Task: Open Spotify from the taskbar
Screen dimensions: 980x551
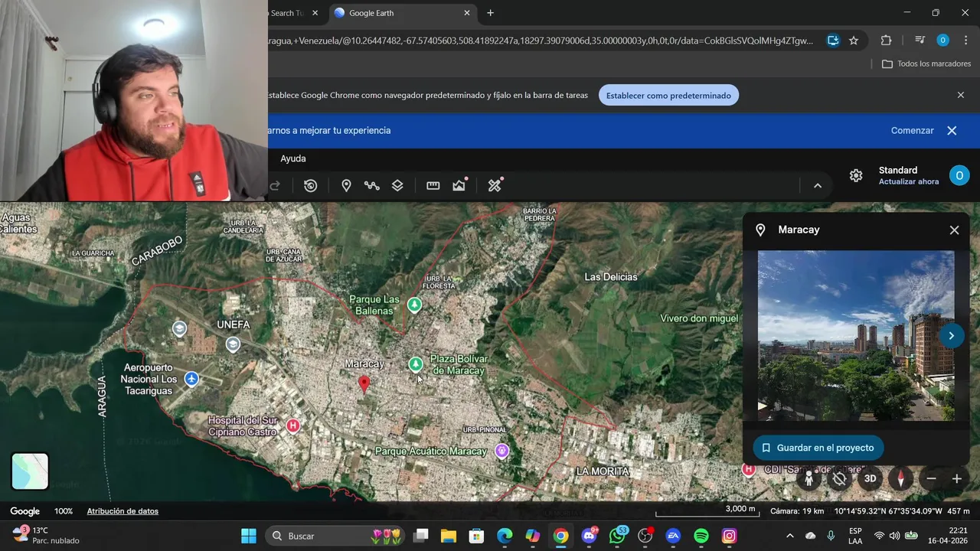Action: pos(701,536)
